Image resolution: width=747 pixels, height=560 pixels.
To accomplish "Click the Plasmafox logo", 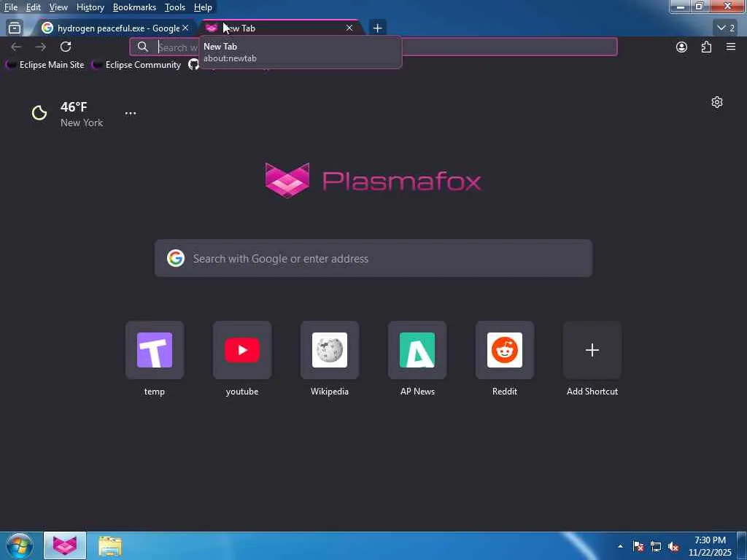I will point(373,181).
